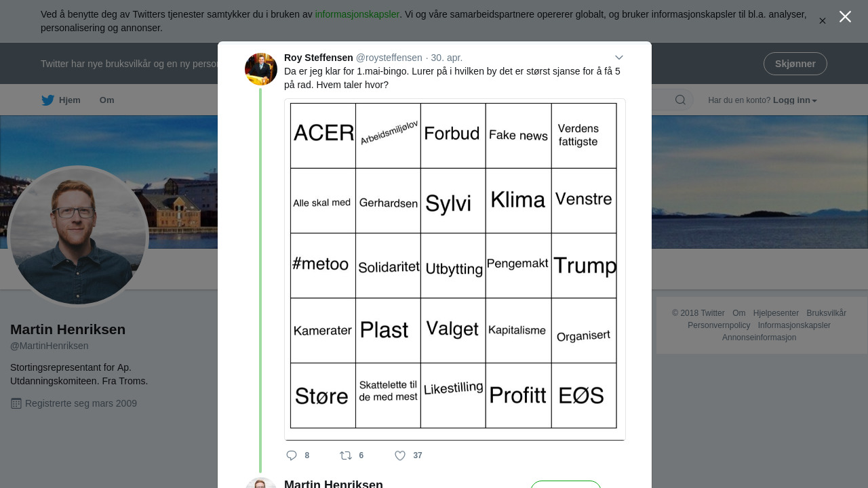The height and width of the screenshot is (488, 868).
Task: Click the @MartinHenriksen handle in the sidebar
Action: [x=50, y=346]
